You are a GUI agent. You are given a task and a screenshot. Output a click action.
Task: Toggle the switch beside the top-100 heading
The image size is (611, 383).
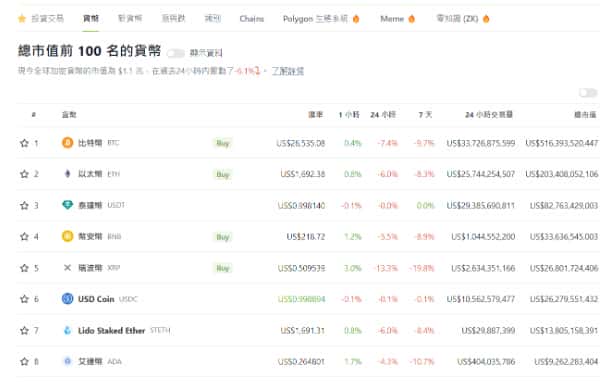coord(176,53)
